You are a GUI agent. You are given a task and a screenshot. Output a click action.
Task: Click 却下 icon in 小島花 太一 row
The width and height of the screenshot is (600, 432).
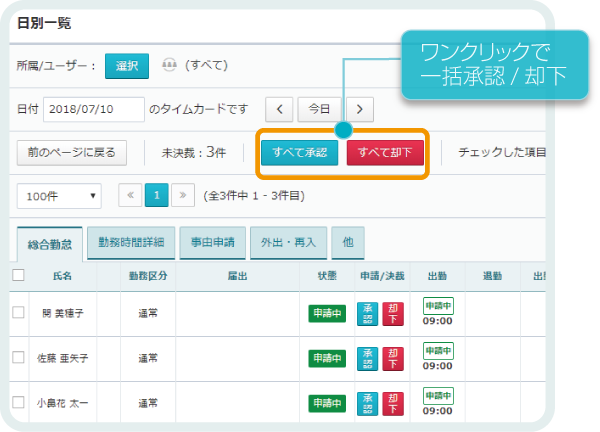coord(393,404)
